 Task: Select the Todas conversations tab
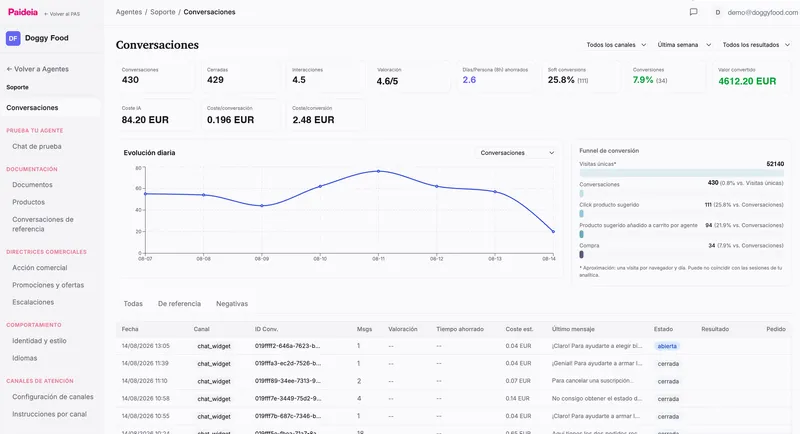tap(133, 303)
